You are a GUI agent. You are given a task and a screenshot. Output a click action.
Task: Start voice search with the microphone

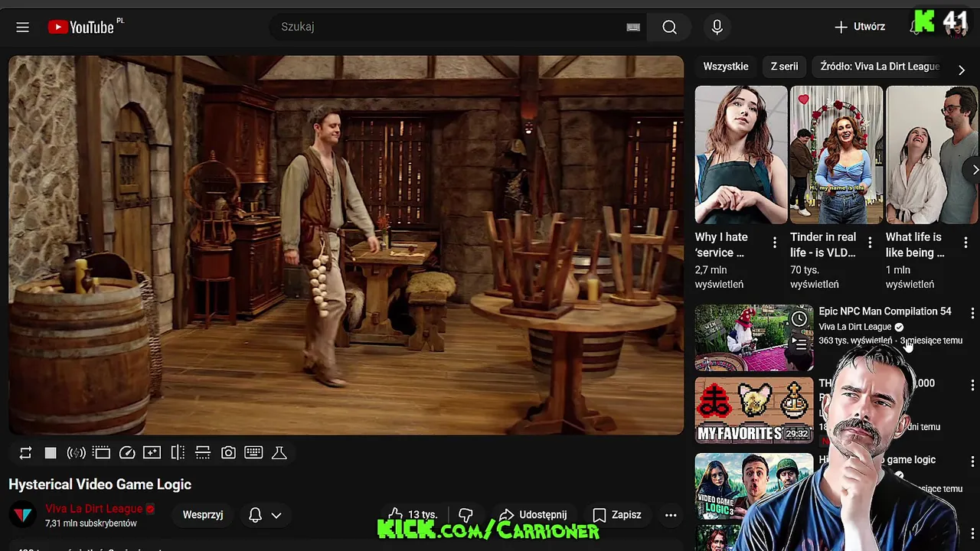point(717,27)
